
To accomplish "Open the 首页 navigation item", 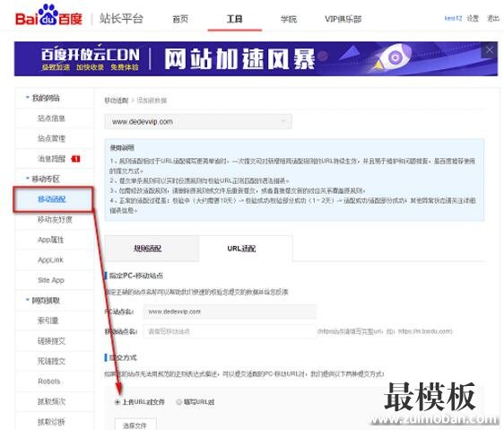I will pos(180,20).
